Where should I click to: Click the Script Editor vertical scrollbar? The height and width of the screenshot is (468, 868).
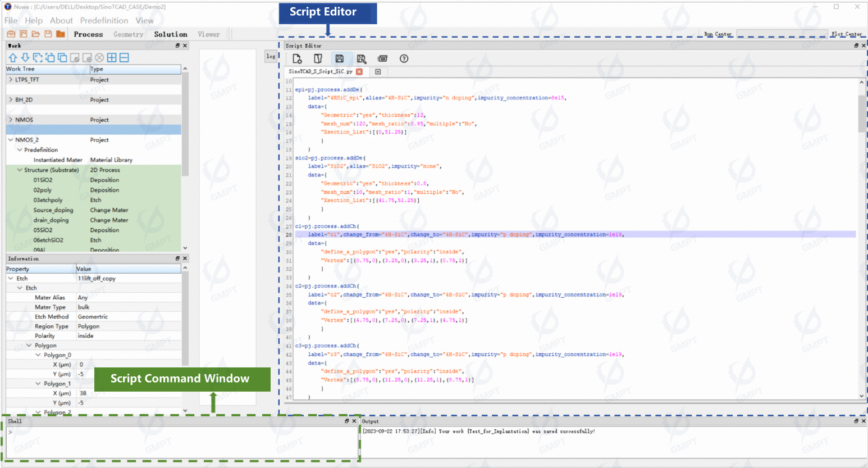(862, 114)
